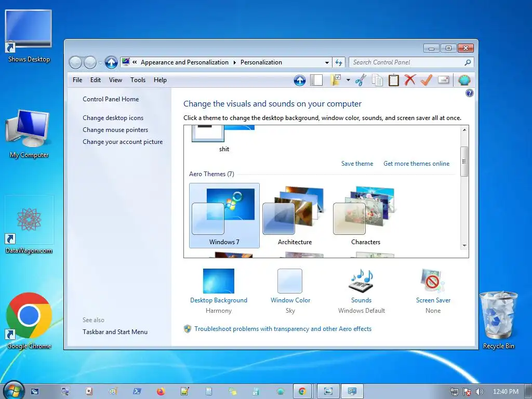
Task: Go back with the Back navigation button
Action: [x=75, y=62]
